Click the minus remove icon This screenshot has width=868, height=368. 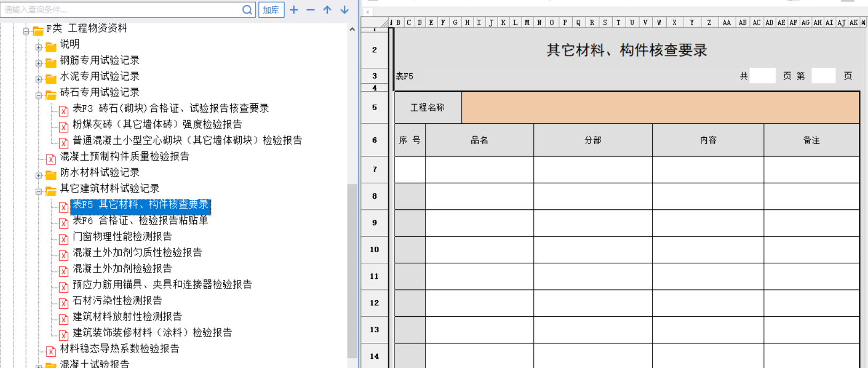(x=310, y=10)
